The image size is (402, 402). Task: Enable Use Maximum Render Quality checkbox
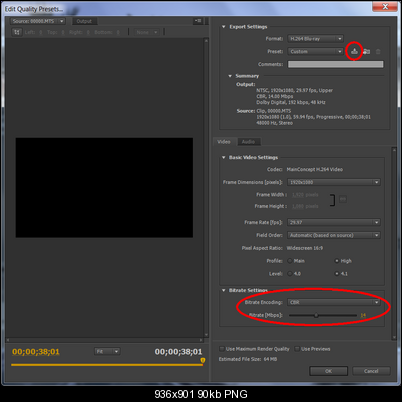tap(222, 349)
